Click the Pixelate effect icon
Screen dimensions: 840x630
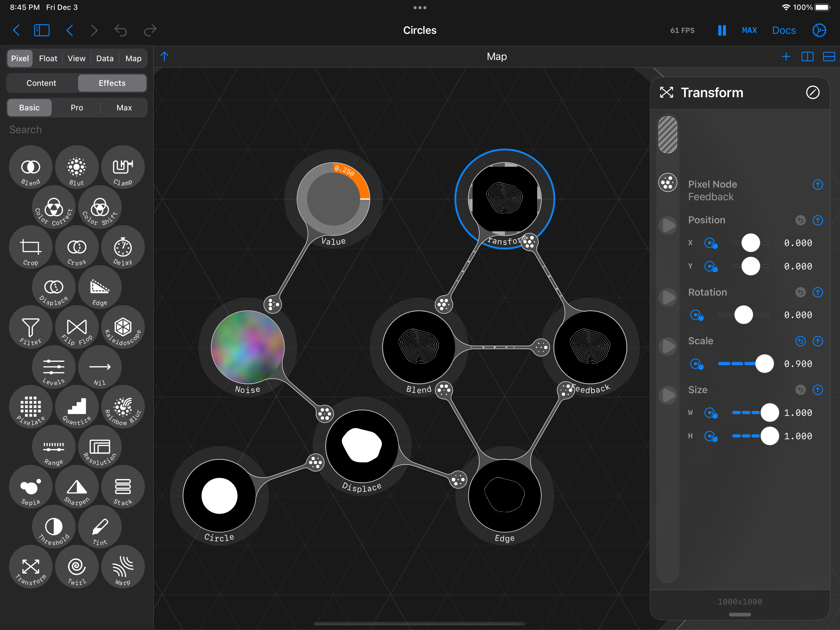(x=30, y=407)
